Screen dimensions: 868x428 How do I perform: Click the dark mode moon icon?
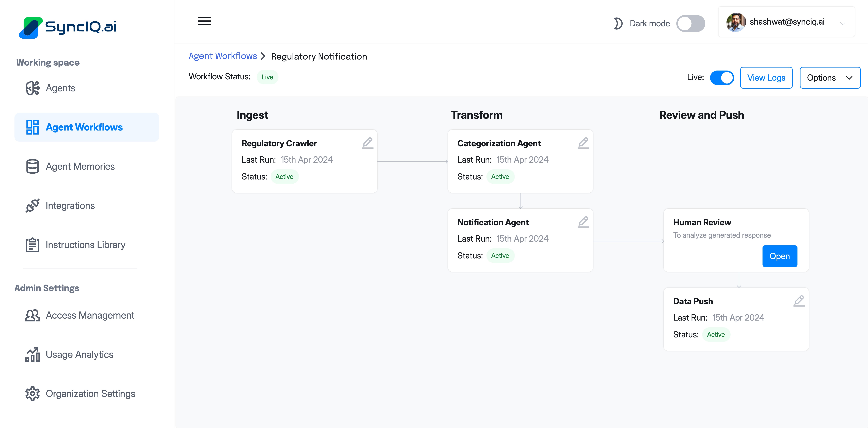(618, 24)
